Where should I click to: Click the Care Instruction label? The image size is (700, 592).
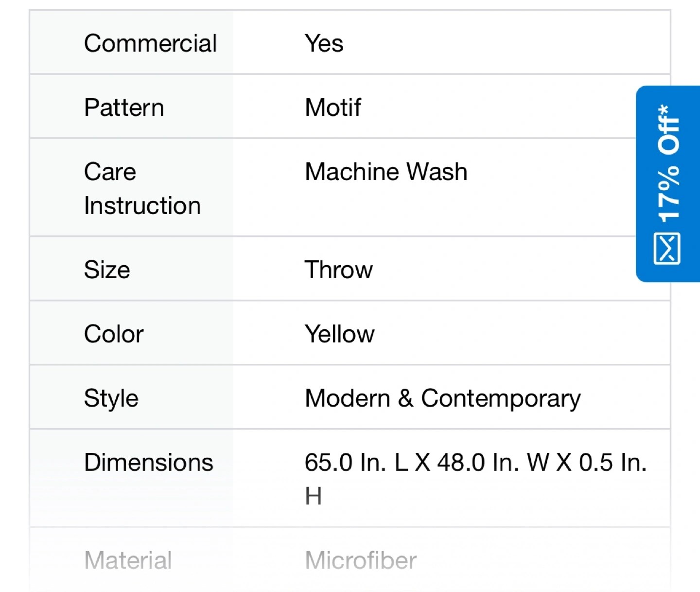click(142, 188)
